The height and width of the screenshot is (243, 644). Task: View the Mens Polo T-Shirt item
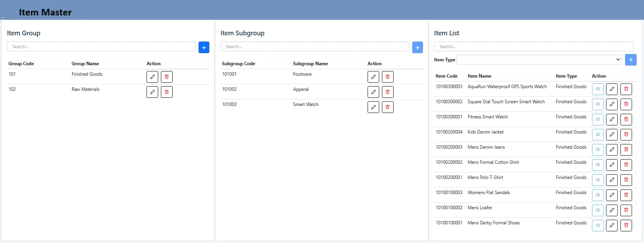pos(597,180)
